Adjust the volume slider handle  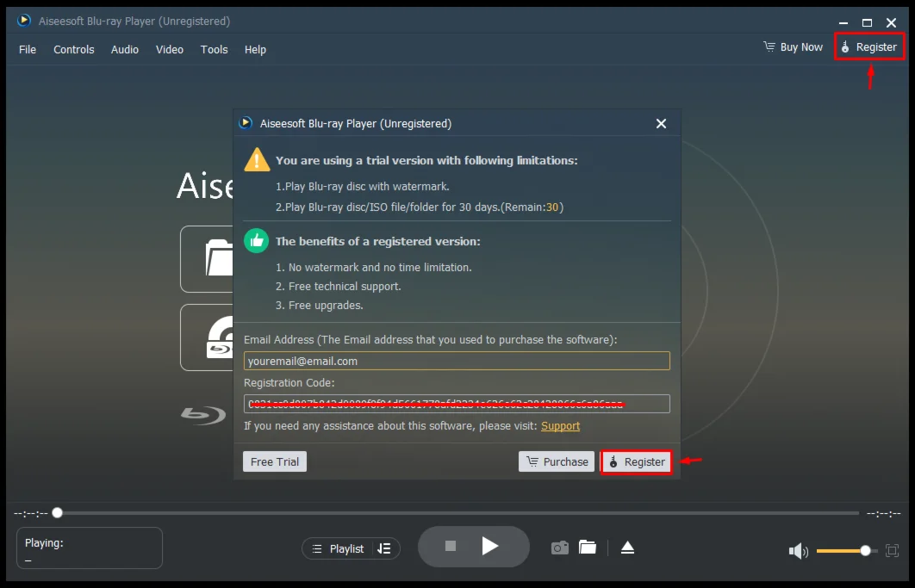[x=865, y=550]
